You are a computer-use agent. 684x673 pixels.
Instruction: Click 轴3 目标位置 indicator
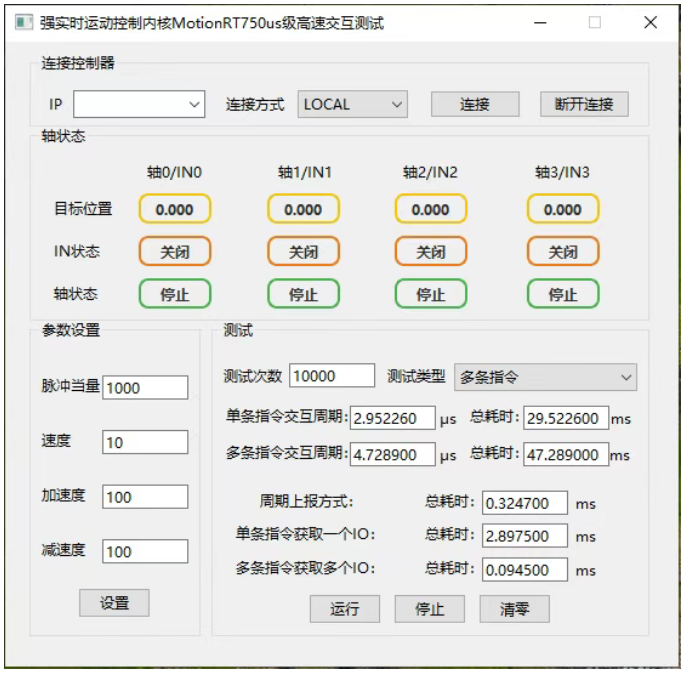563,209
